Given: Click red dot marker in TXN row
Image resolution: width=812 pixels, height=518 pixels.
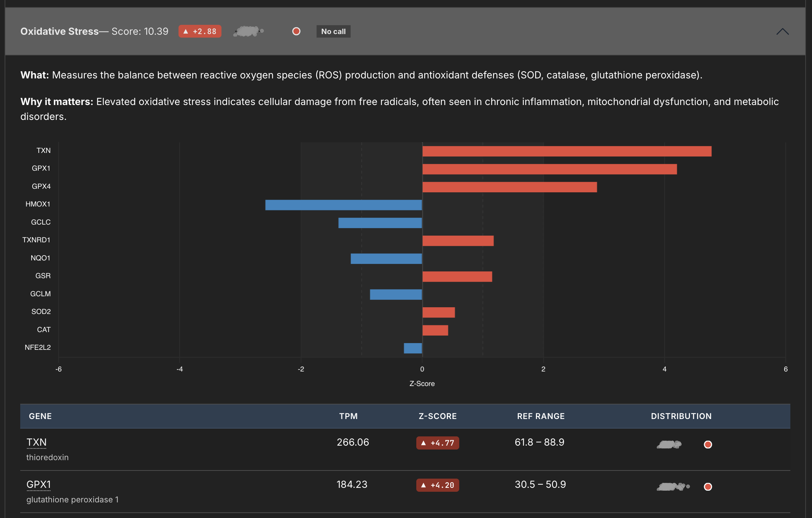Looking at the screenshot, I should pos(708,444).
